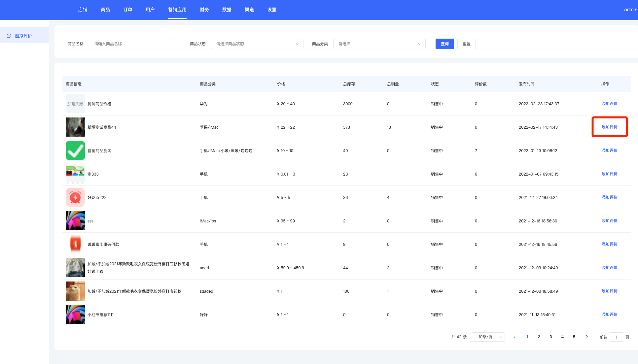This screenshot has width=638, height=364.
Task: Focus the 商品名称 input field
Action: tap(135, 44)
